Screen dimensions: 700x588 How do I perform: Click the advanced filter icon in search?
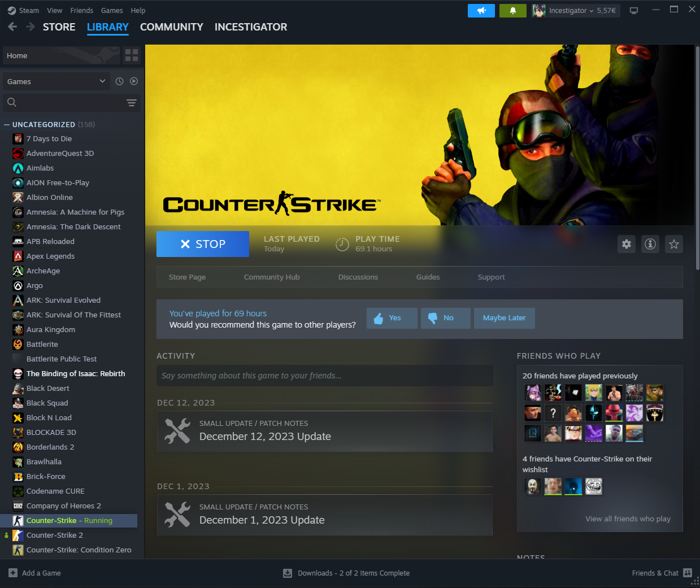[132, 103]
